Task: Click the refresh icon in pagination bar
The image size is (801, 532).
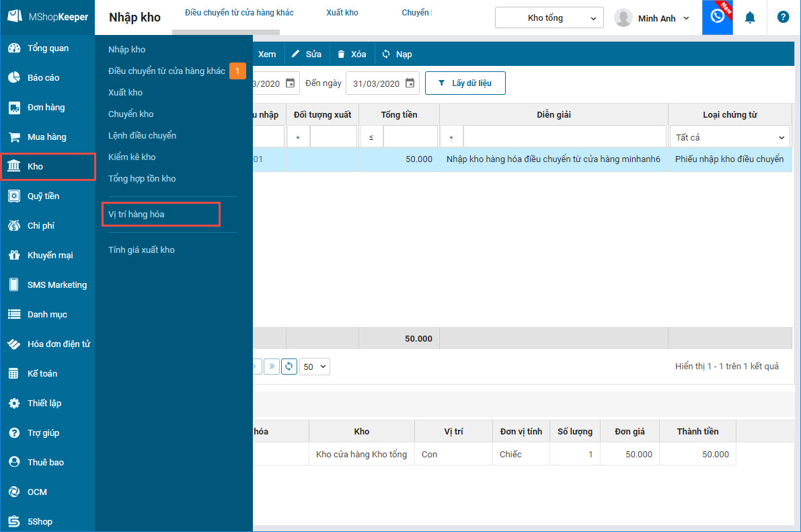Action: click(289, 367)
